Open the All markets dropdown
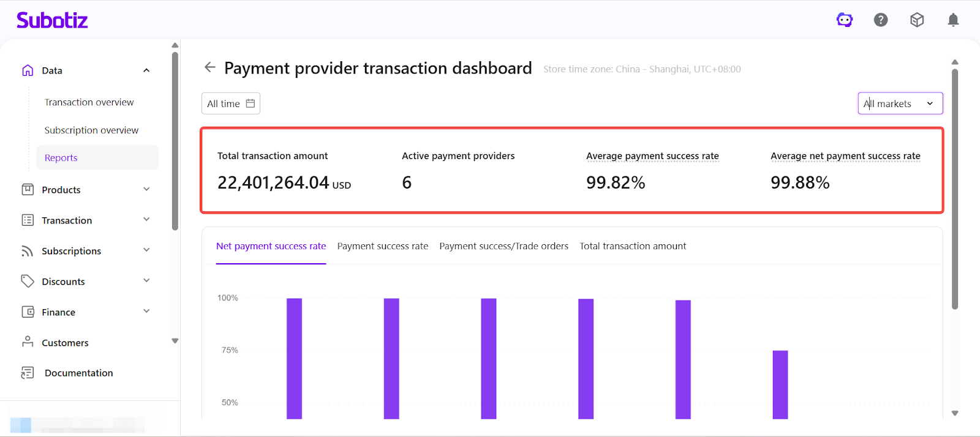 tap(900, 103)
